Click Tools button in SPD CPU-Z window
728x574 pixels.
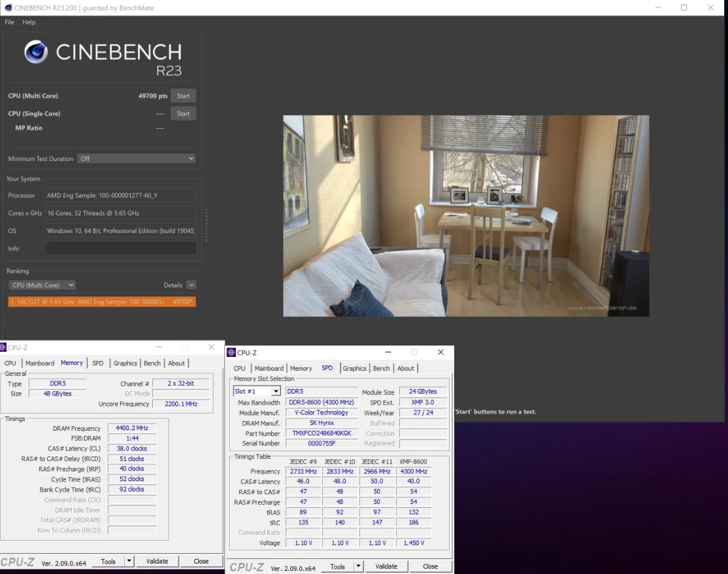(338, 567)
